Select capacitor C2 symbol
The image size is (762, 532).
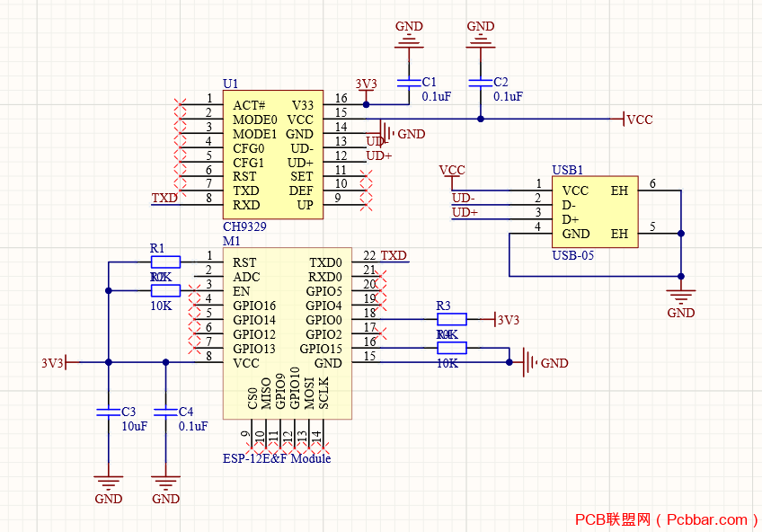point(480,83)
